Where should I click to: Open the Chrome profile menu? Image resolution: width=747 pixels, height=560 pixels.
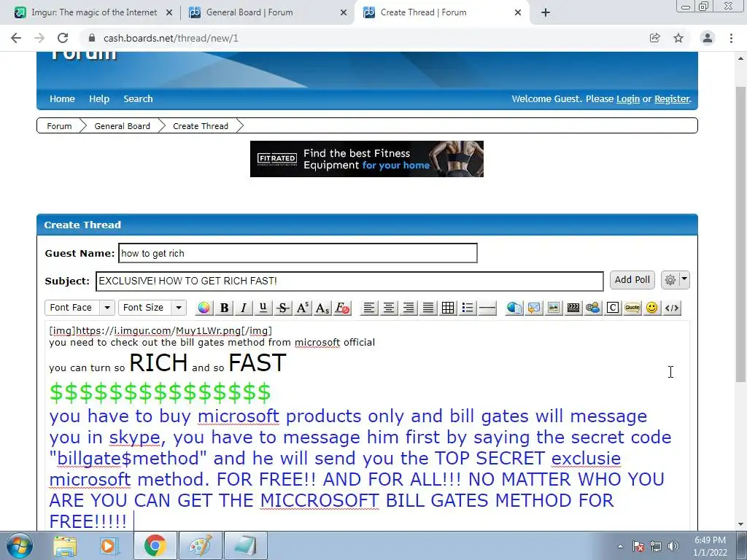coord(708,38)
